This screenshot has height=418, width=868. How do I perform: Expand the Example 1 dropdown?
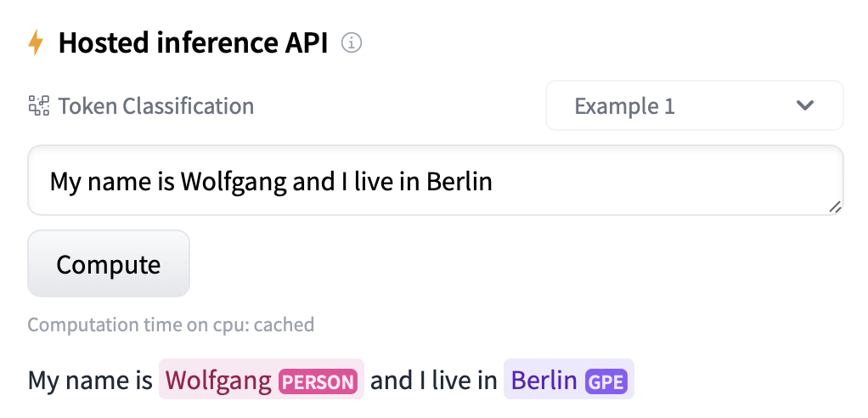(694, 106)
